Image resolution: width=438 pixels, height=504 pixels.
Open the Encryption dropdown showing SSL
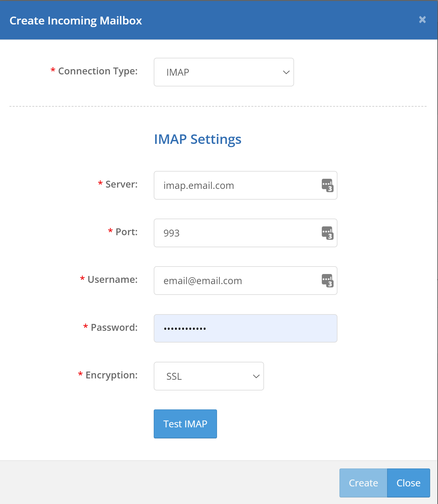[x=209, y=376]
